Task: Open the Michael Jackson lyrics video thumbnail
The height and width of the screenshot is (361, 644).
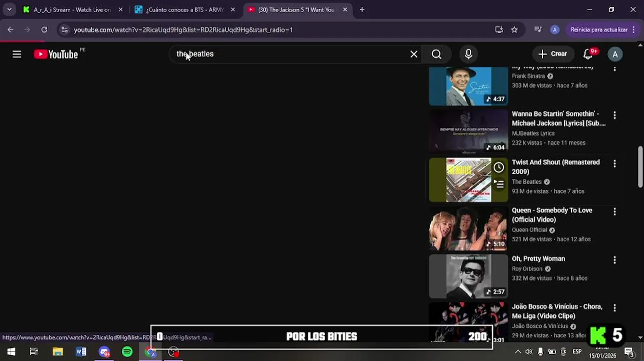Action: (468, 131)
